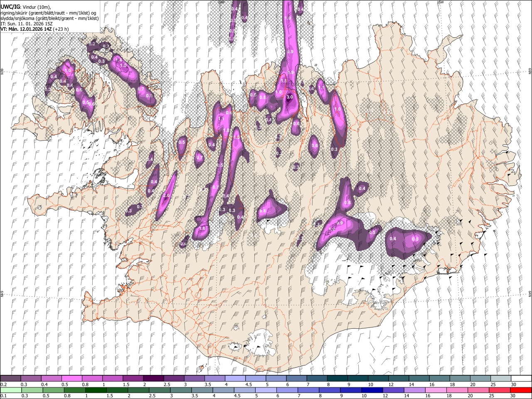The height and width of the screenshot is (399, 532).
Task: Click the "12" label in the top legend row
Action: coord(391,384)
